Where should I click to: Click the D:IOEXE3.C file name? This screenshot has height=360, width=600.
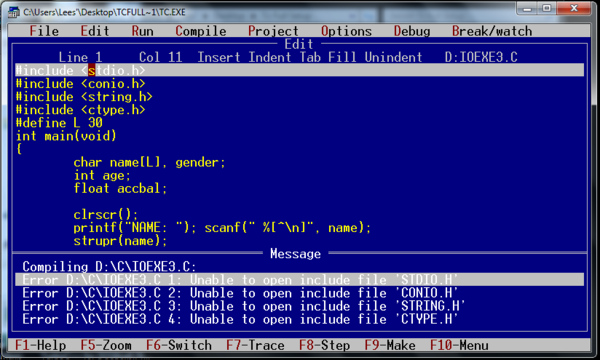tap(481, 57)
